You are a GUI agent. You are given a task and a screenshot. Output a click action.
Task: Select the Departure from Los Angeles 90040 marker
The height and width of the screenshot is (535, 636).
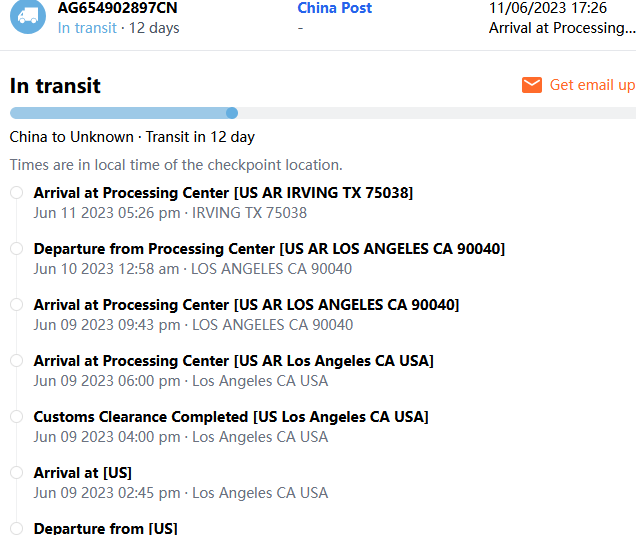click(16, 249)
